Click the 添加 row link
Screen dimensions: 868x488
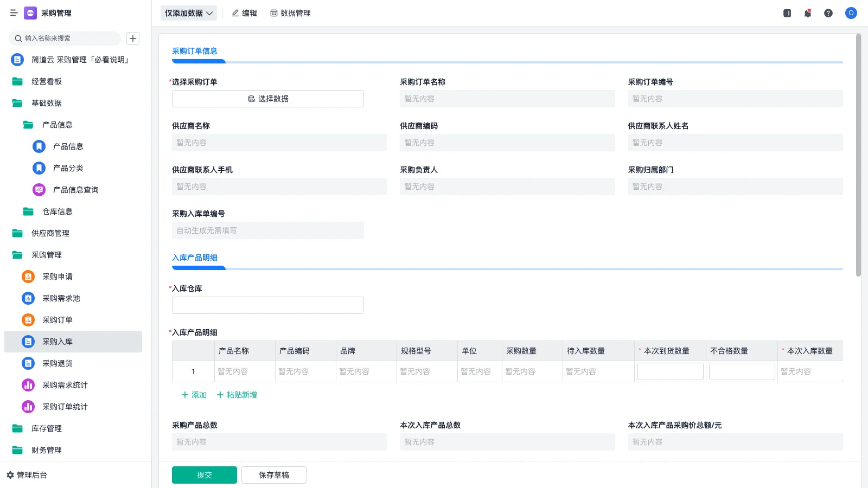[x=194, y=395]
